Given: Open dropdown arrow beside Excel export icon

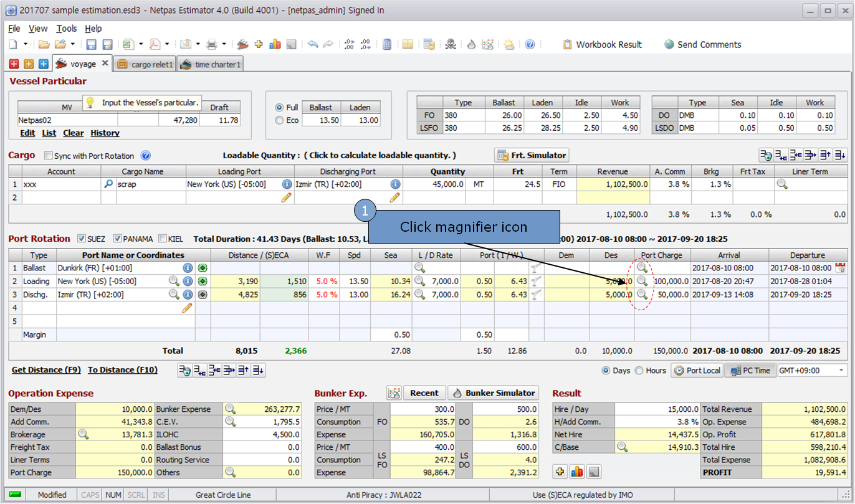Looking at the screenshot, I should [141, 44].
